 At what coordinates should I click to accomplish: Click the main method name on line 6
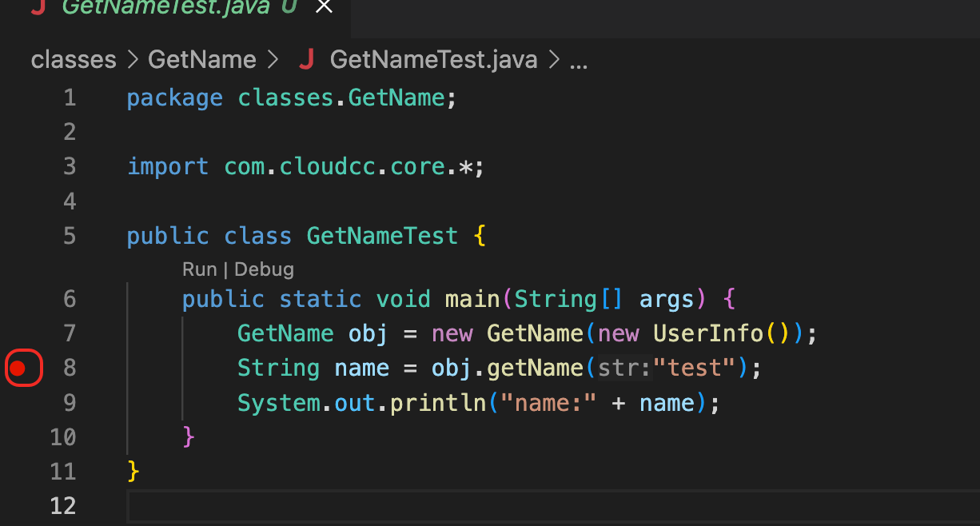pyautogui.click(x=472, y=299)
